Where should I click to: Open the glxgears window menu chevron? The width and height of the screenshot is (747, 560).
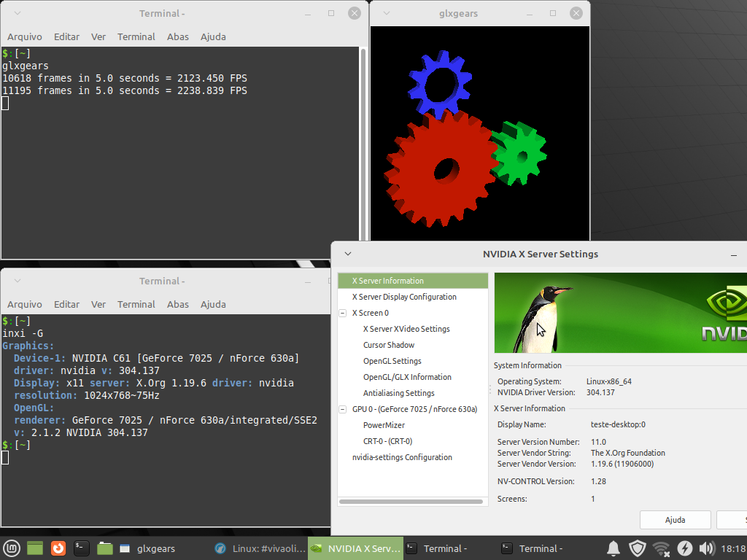[387, 13]
